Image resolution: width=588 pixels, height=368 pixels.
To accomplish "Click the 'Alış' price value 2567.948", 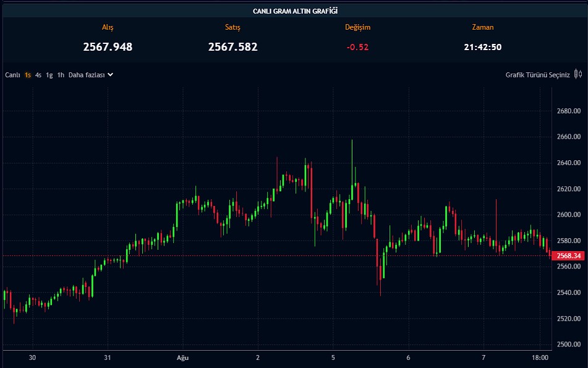I will pyautogui.click(x=108, y=46).
